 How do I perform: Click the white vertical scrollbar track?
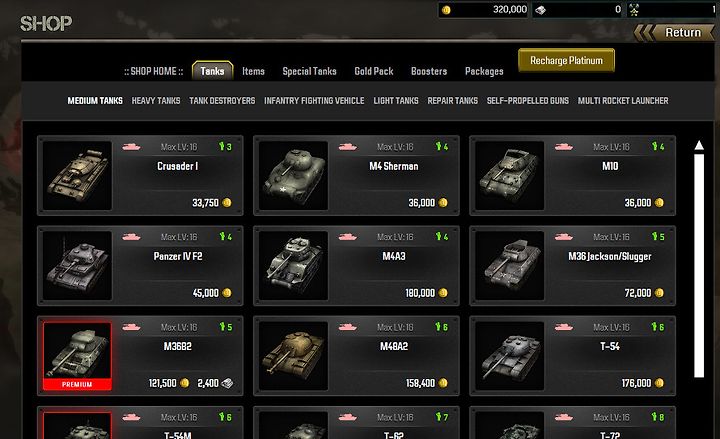click(x=699, y=265)
